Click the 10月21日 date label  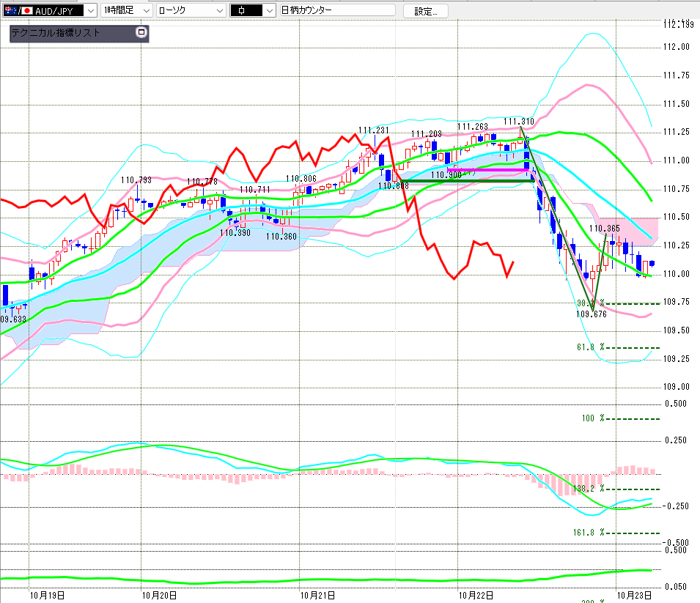click(x=317, y=596)
